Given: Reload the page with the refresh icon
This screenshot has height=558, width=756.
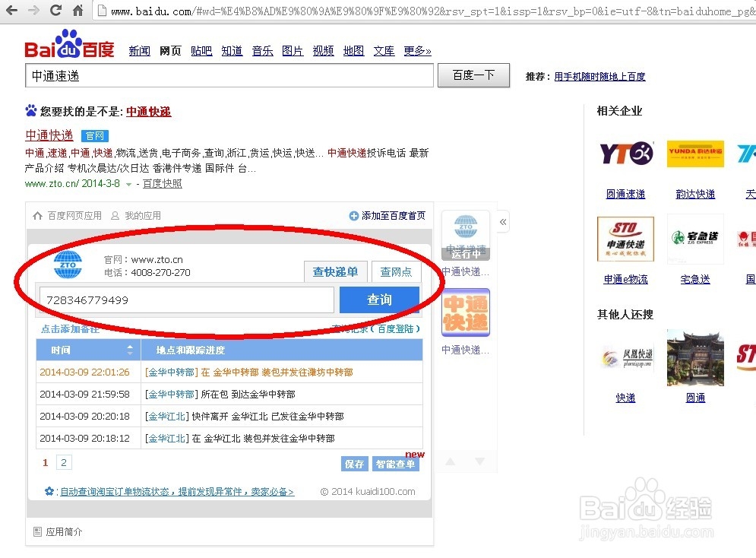Looking at the screenshot, I should click(x=56, y=10).
